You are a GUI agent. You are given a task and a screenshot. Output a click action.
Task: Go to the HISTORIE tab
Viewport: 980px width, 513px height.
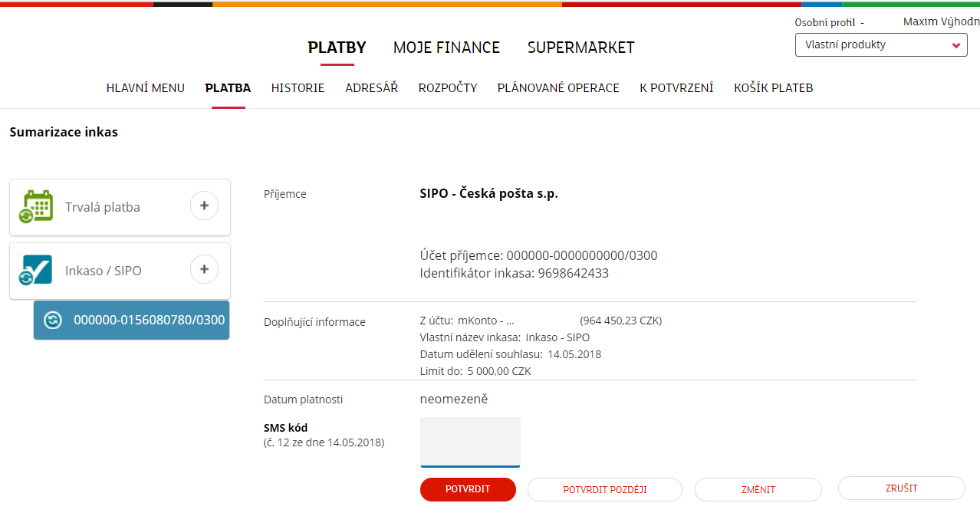coord(298,88)
